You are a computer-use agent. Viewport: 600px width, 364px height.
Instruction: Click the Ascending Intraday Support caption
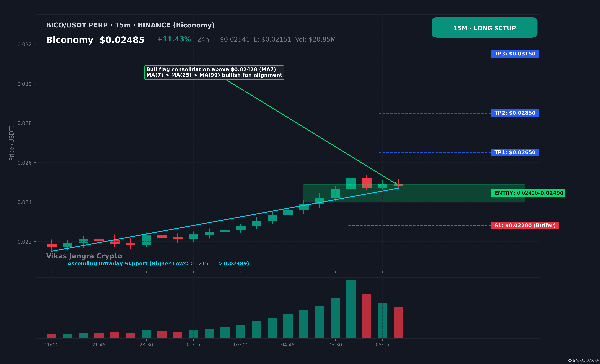(158, 264)
